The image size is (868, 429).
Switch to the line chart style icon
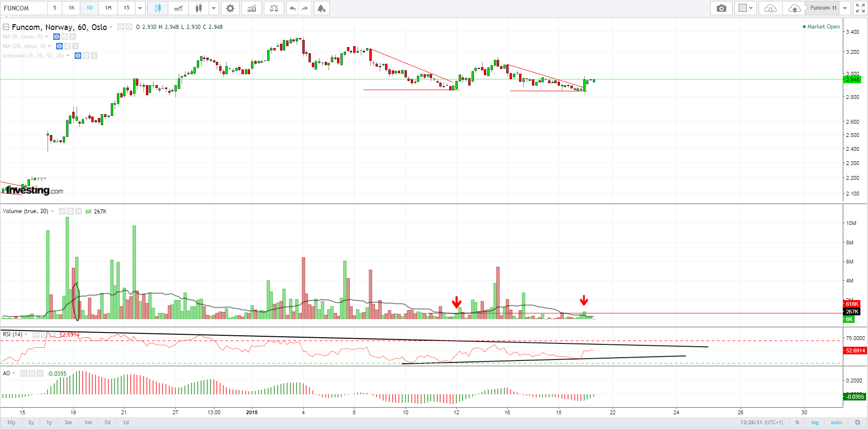pos(178,8)
